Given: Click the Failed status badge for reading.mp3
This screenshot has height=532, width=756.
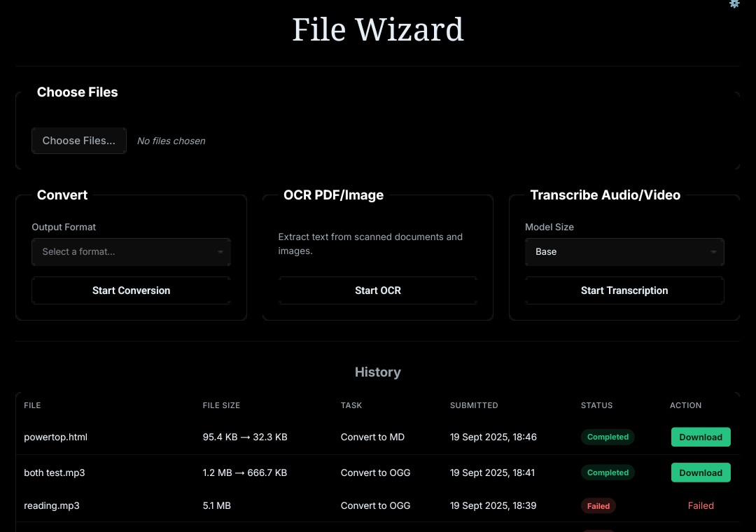Looking at the screenshot, I should point(598,505).
